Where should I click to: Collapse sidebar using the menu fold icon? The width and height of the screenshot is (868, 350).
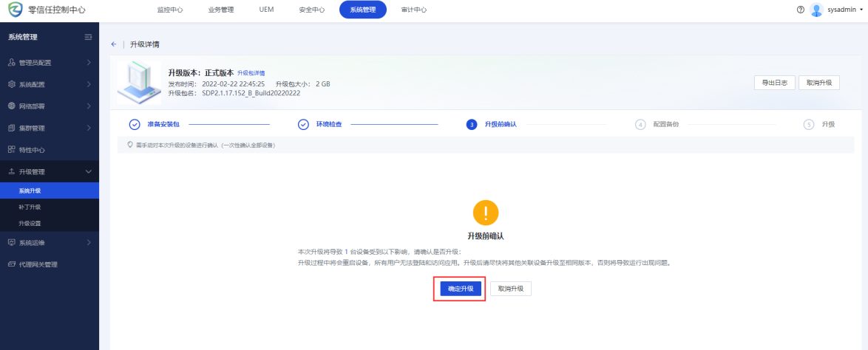[x=88, y=37]
